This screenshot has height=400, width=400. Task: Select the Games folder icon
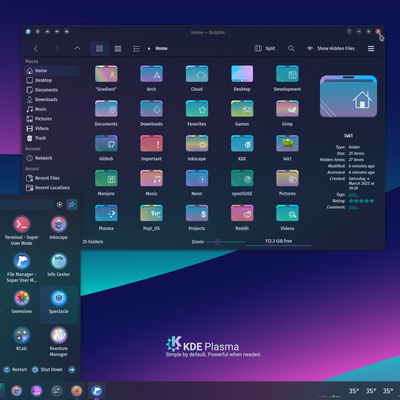click(242, 109)
